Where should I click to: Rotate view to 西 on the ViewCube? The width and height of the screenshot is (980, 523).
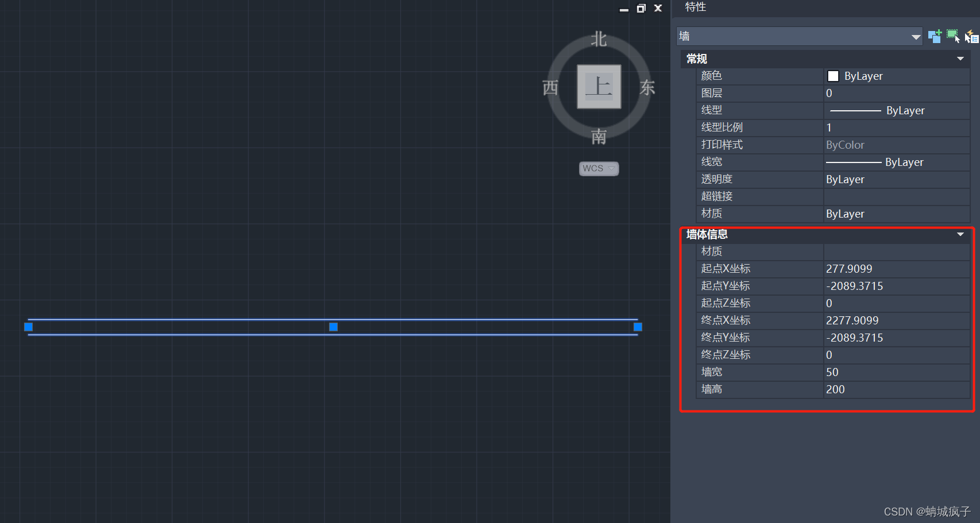pyautogui.click(x=550, y=87)
